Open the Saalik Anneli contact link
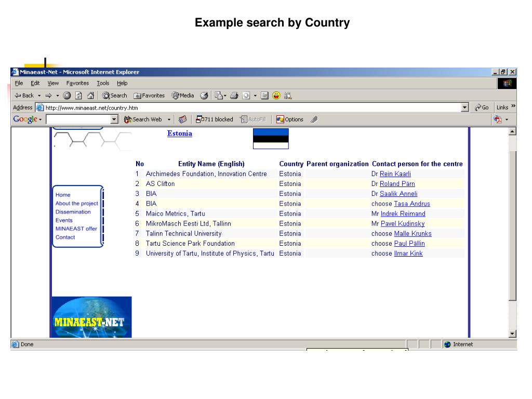This screenshot has height=399, width=532. (398, 194)
